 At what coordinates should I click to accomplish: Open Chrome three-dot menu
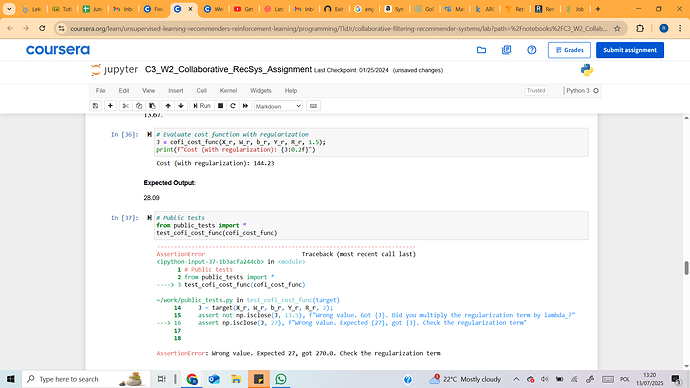(x=680, y=29)
